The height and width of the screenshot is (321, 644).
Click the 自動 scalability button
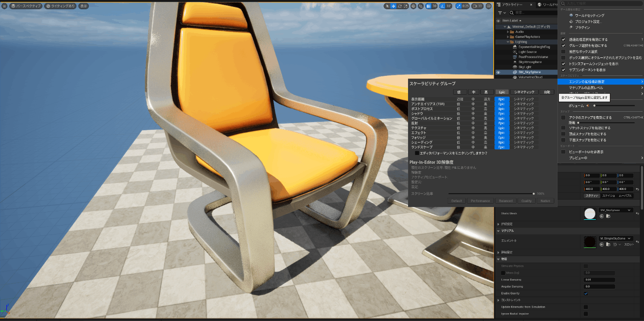point(546,92)
